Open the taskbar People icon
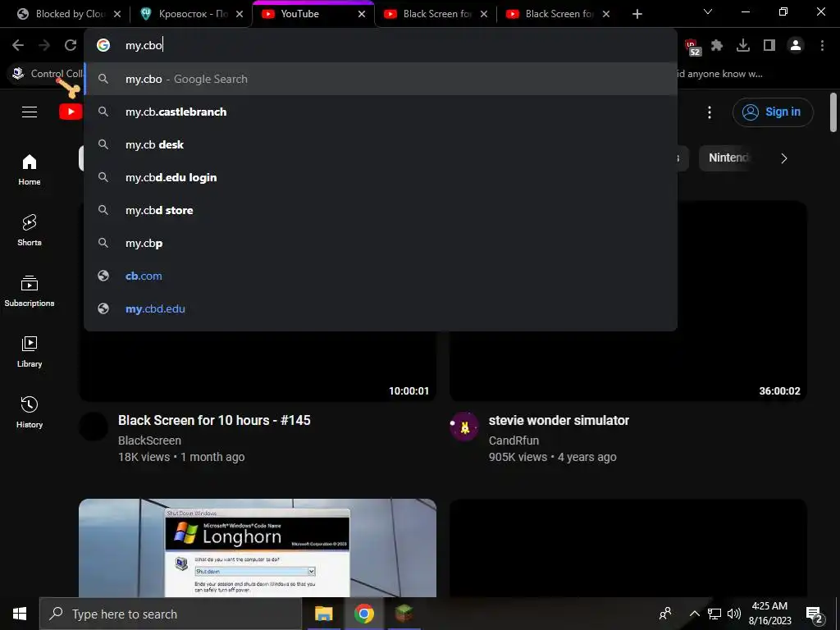This screenshot has height=630, width=840. [x=665, y=614]
